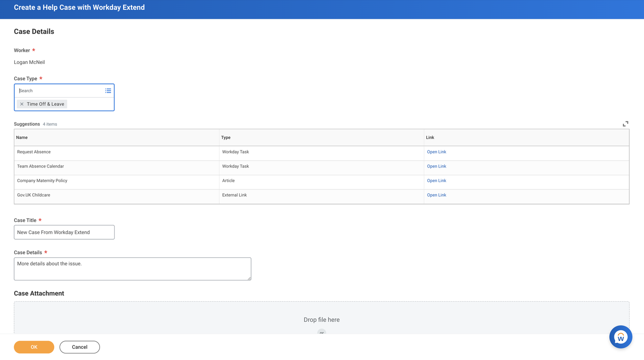Open the Workday Assistant chat bubble

coord(620,337)
